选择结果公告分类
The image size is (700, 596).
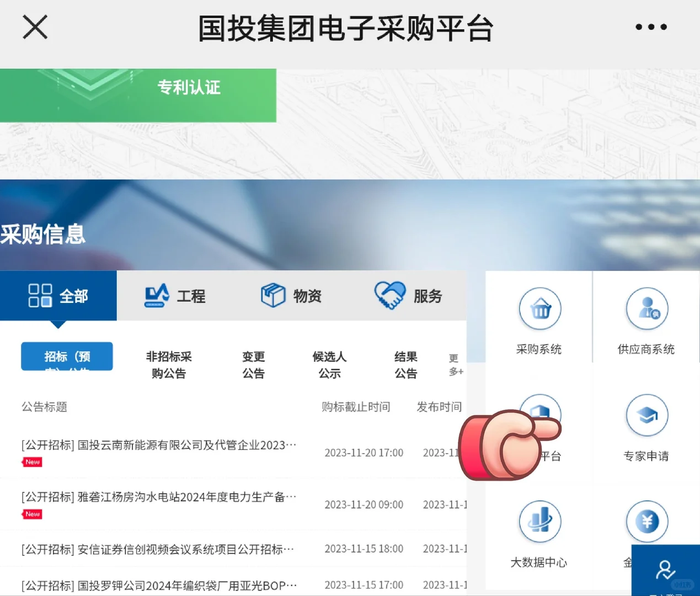click(406, 365)
